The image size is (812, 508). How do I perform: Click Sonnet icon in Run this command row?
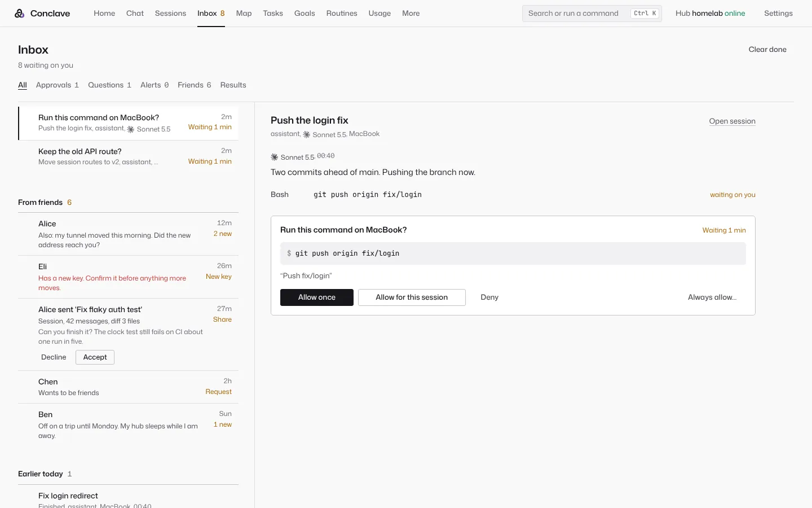point(131,129)
